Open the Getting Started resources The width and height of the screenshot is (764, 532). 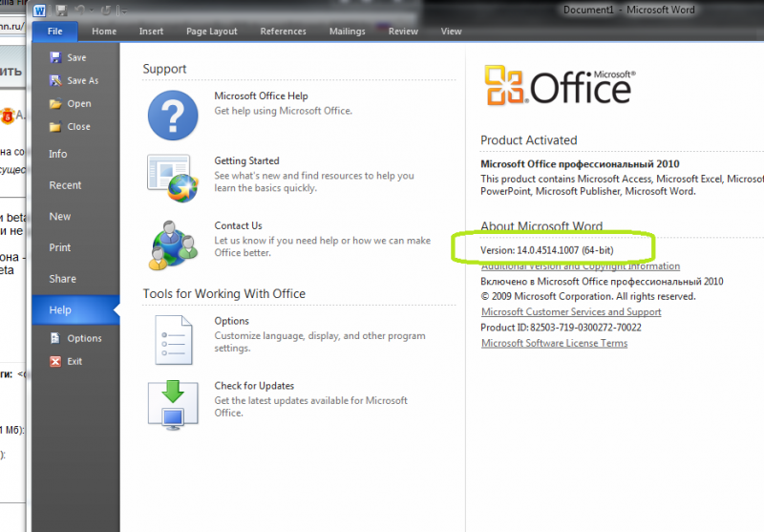(x=246, y=160)
